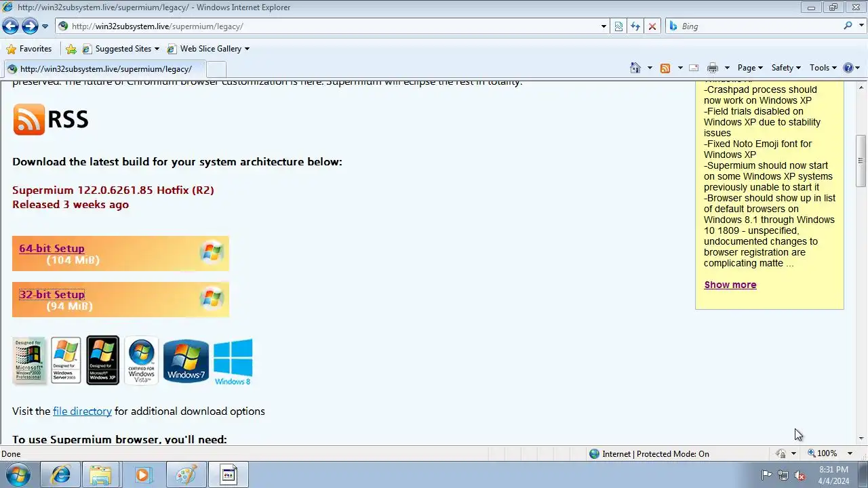868x488 pixels.
Task: Open the recent pages dropdown arrow
Action: pos(45,26)
